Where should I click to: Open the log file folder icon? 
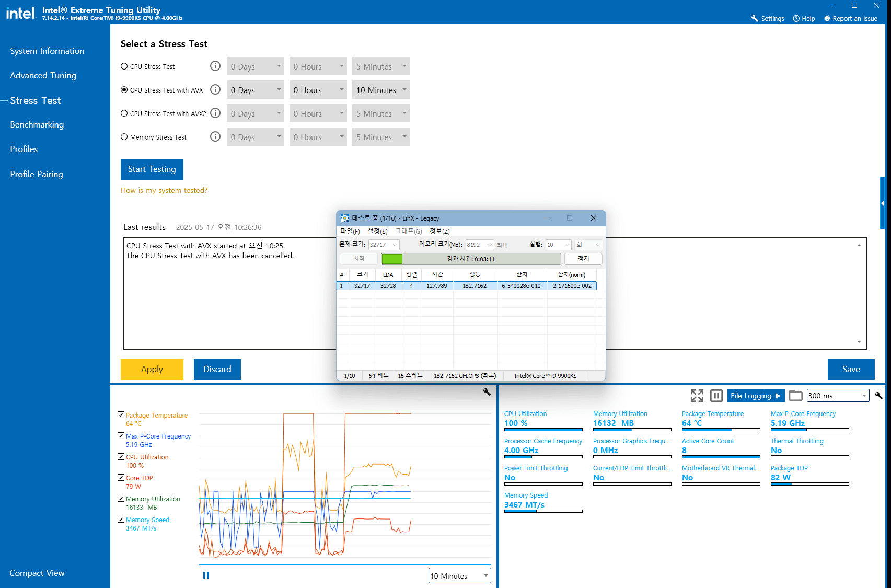[795, 395]
